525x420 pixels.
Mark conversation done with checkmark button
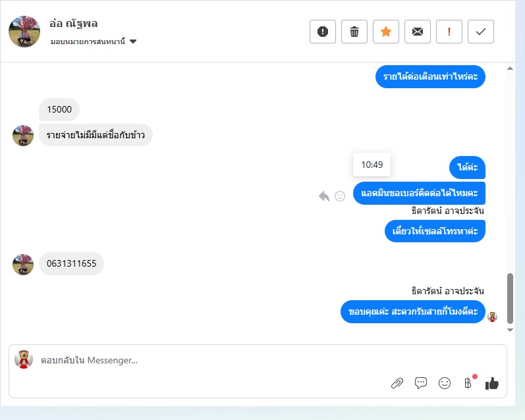click(480, 32)
